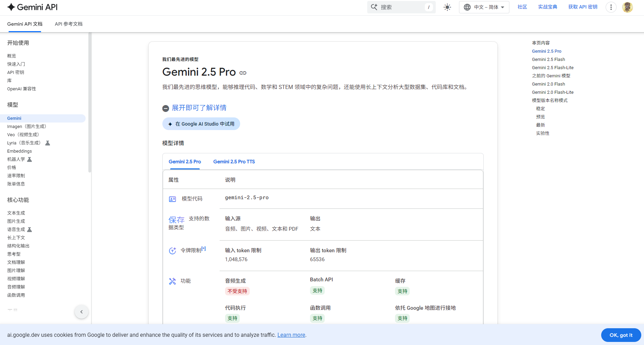
Task: Open the three-dot more options menu
Action: pos(611,7)
